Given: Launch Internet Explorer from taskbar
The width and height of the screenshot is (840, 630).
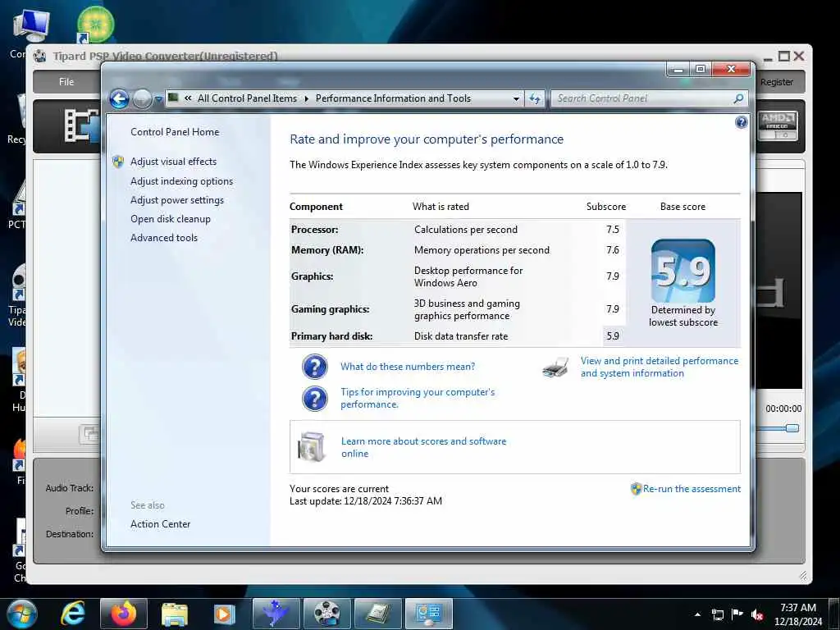Looking at the screenshot, I should [x=73, y=614].
